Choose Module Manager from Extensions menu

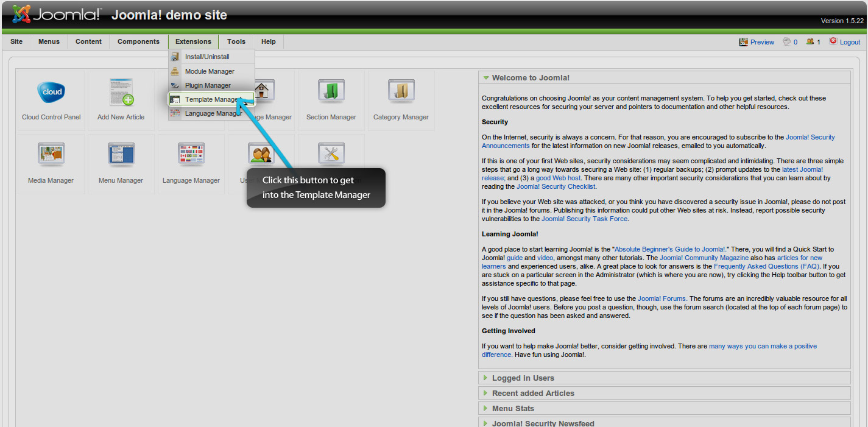pos(211,71)
